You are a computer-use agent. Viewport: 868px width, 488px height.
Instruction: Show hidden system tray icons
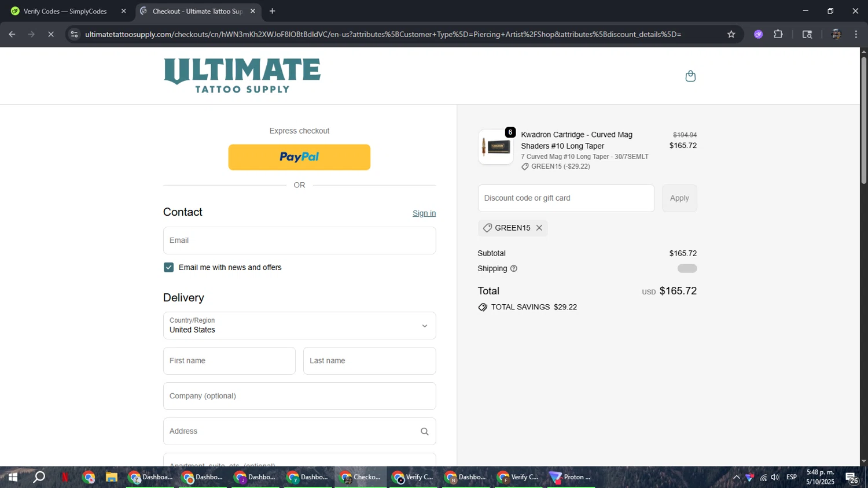pyautogui.click(x=736, y=477)
